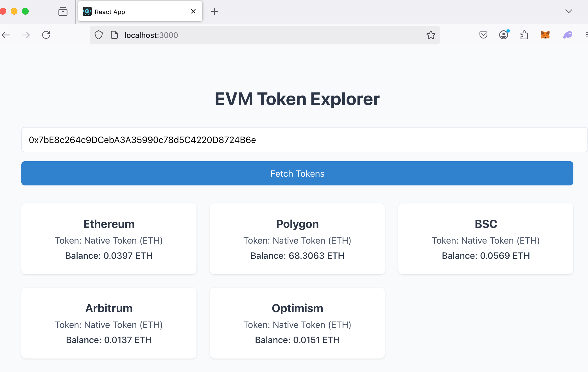Click Balance: 0.0397 ETH text
588x372 pixels.
tap(109, 256)
